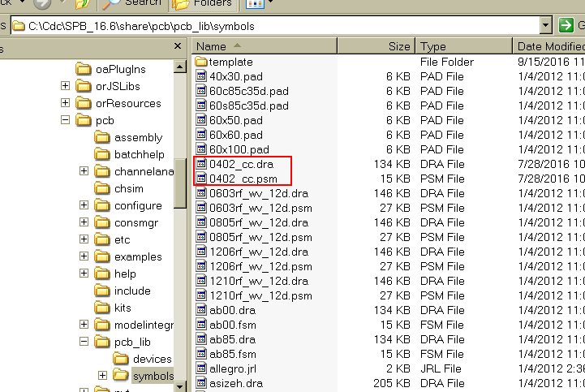Click the 60c85c35d.pad file icon
This screenshot has width=585, height=392.
pos(201,91)
